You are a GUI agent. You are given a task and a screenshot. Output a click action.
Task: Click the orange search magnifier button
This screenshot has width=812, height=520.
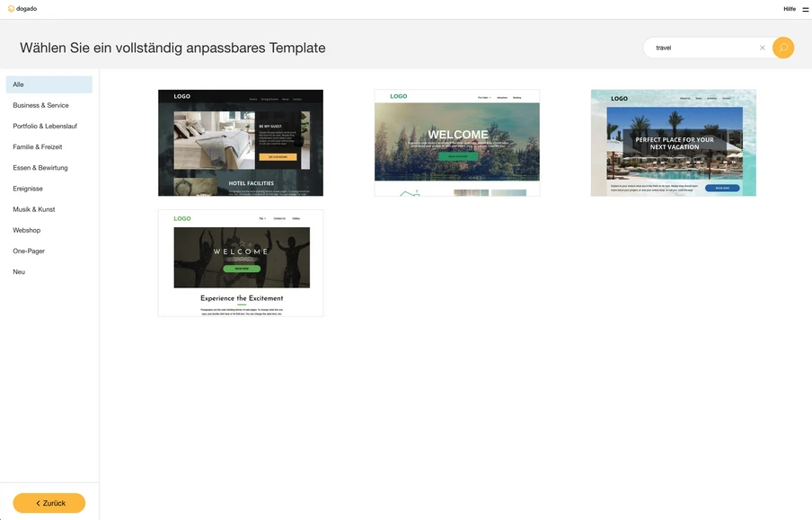(x=783, y=48)
